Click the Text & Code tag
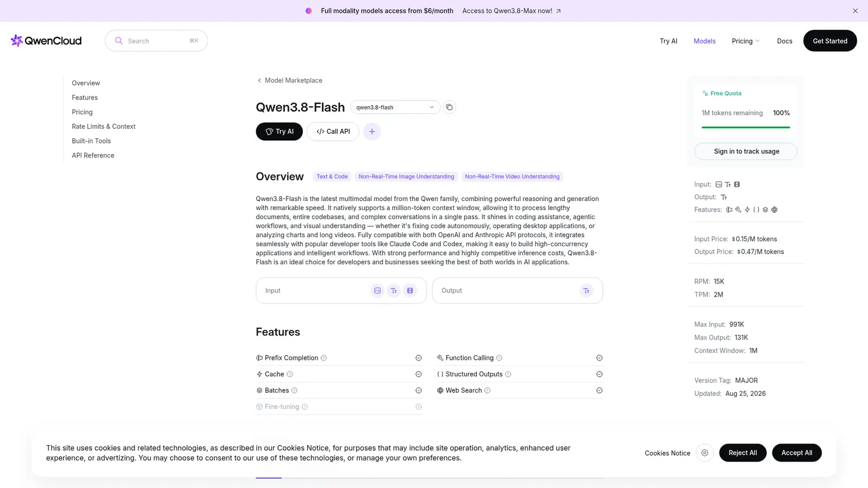Viewport: 868px width, 488px height. pos(332,177)
